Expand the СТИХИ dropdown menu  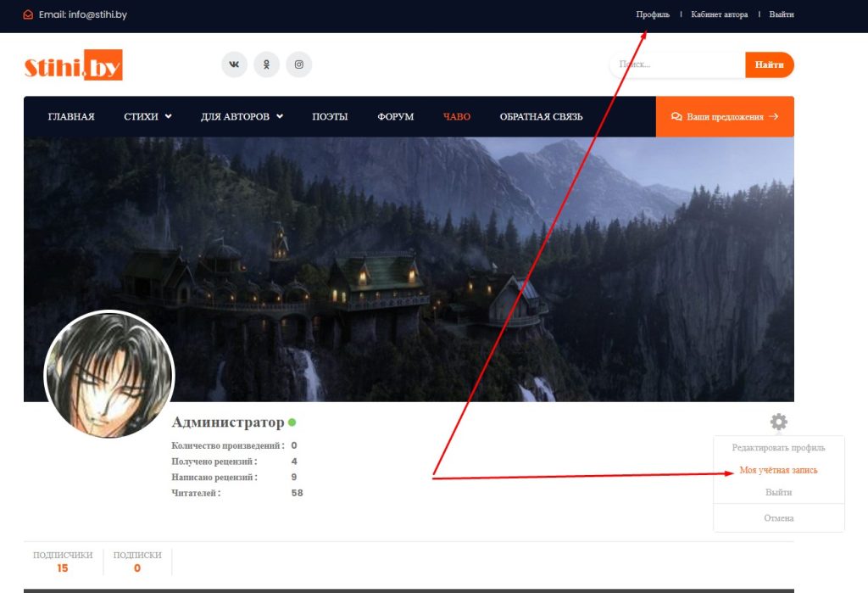(147, 117)
